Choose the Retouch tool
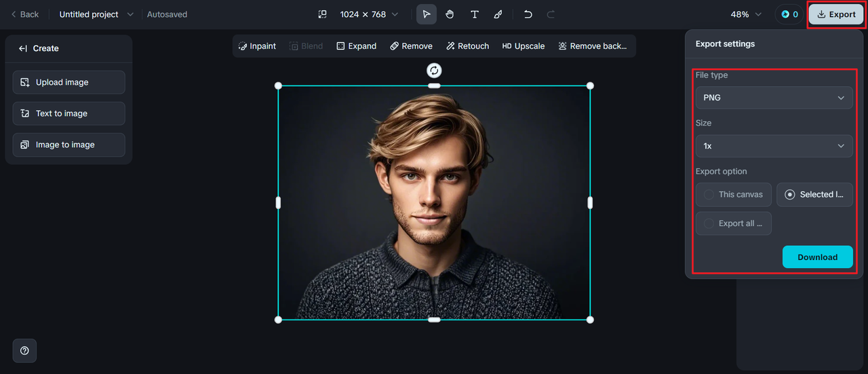 tap(468, 46)
